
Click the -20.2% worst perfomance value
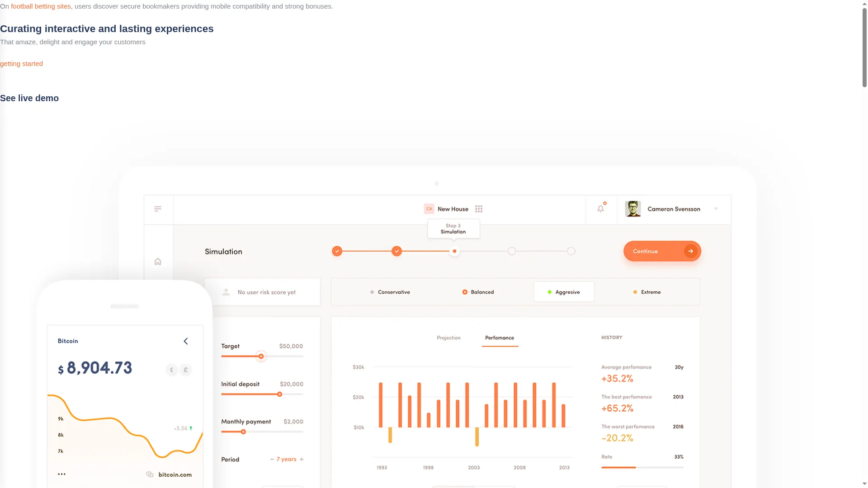tap(617, 438)
